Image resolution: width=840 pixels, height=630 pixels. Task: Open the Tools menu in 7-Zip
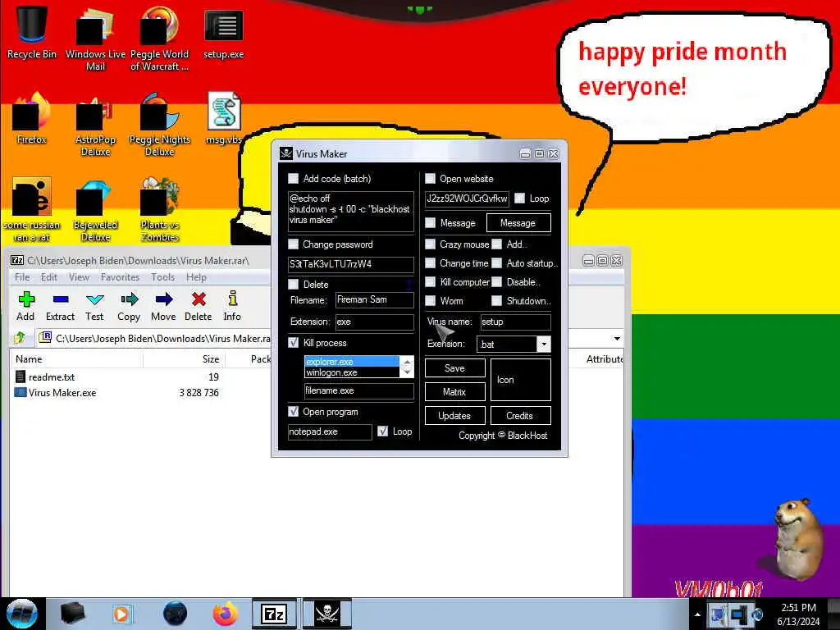coord(163,277)
